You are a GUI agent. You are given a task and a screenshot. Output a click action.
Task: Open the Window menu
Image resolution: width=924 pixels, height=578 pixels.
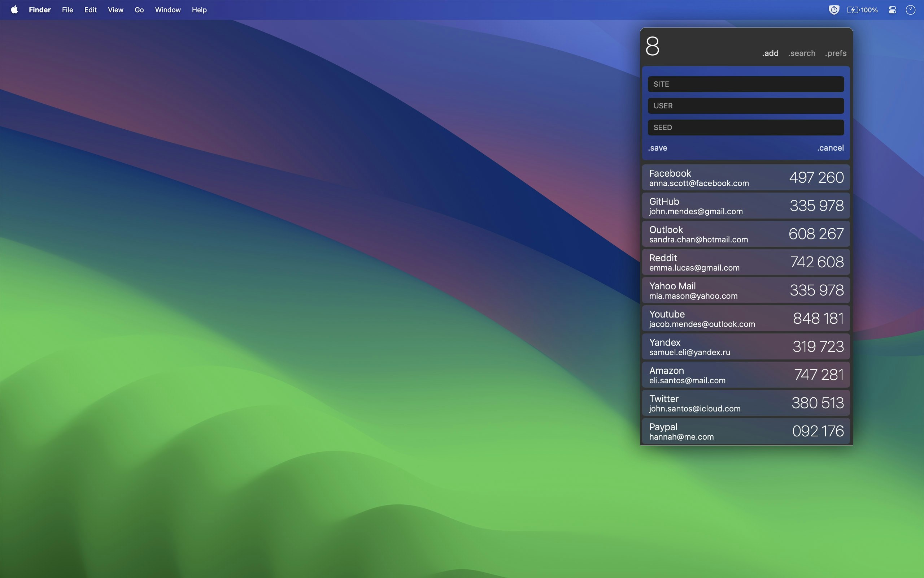[x=167, y=10]
